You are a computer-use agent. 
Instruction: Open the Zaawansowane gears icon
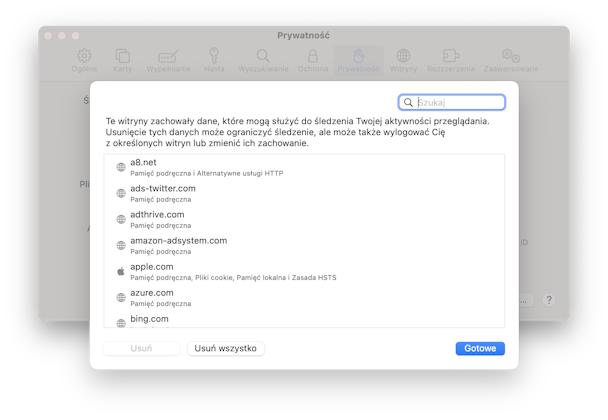tap(511, 56)
